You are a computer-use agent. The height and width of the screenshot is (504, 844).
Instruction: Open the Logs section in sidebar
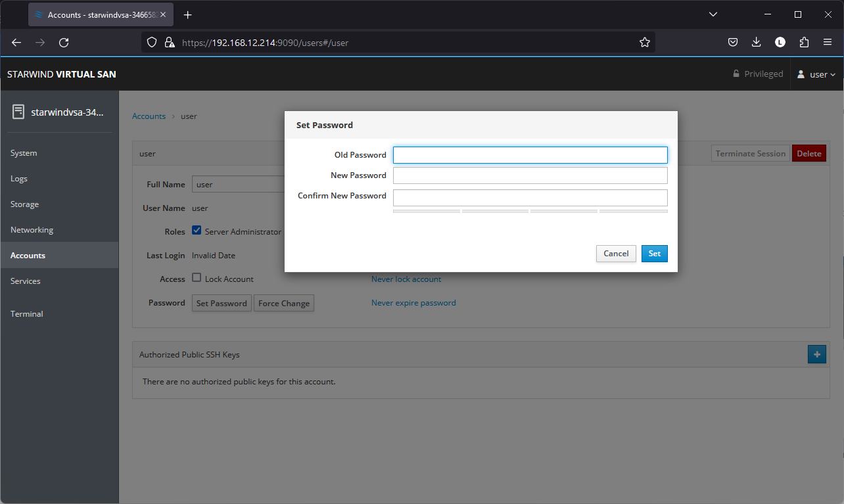(59, 179)
